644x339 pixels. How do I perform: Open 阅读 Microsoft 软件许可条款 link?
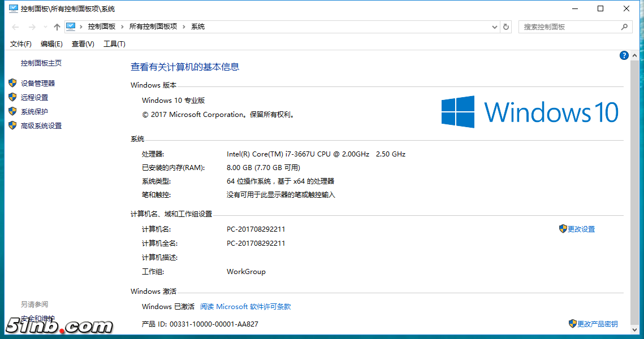click(245, 307)
